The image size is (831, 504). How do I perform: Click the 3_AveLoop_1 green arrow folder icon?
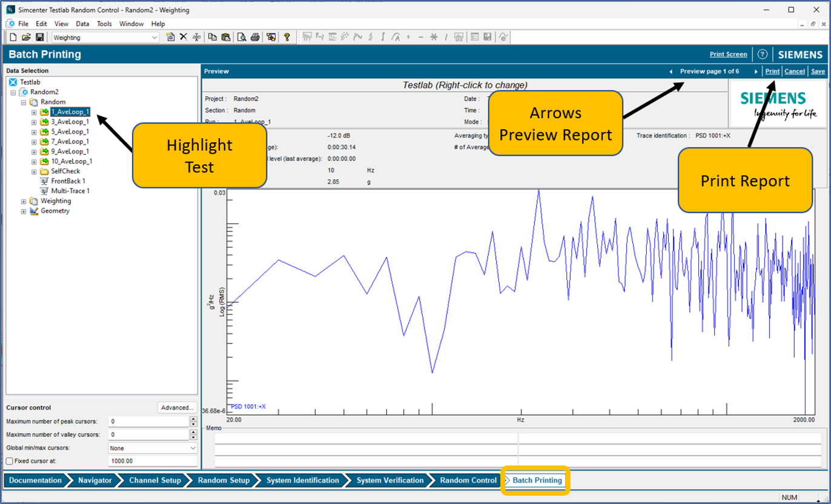point(45,122)
